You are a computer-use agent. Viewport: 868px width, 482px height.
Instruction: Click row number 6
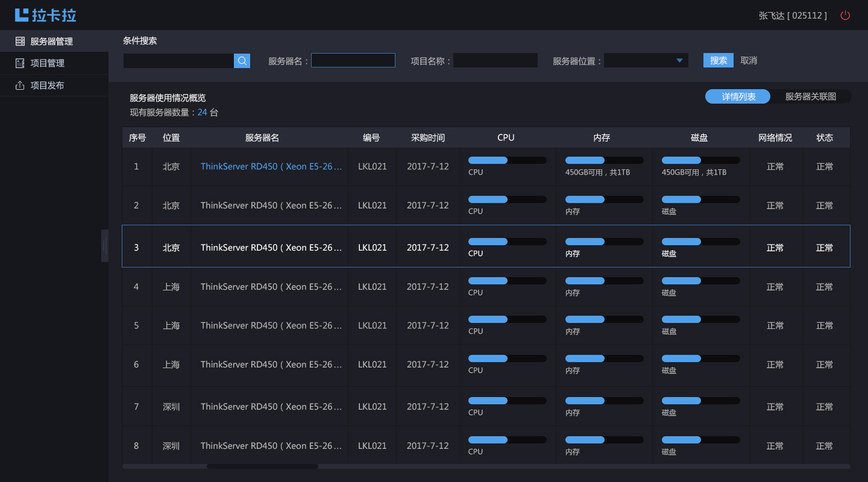[x=136, y=365]
